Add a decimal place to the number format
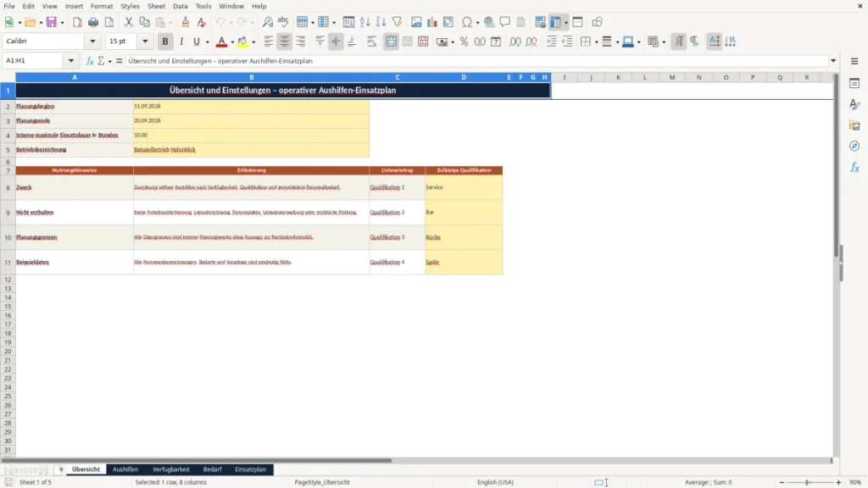The image size is (868, 488). click(x=515, y=42)
